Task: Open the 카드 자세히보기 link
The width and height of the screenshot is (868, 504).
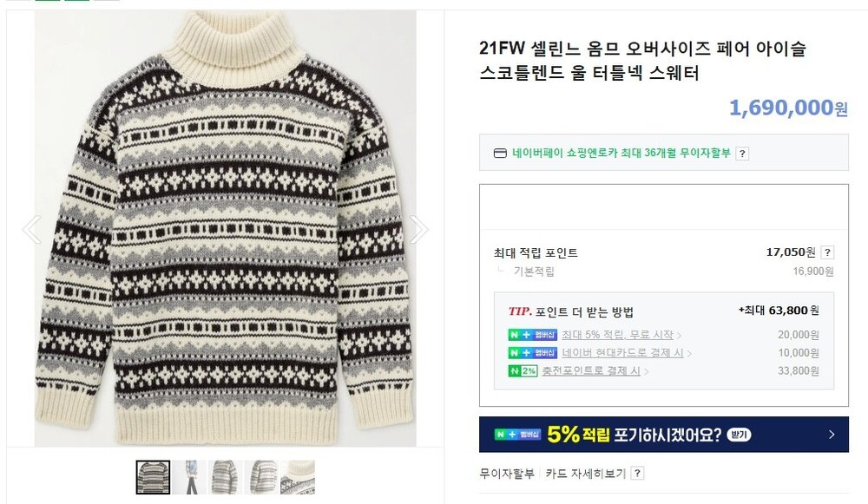Action: (x=585, y=473)
